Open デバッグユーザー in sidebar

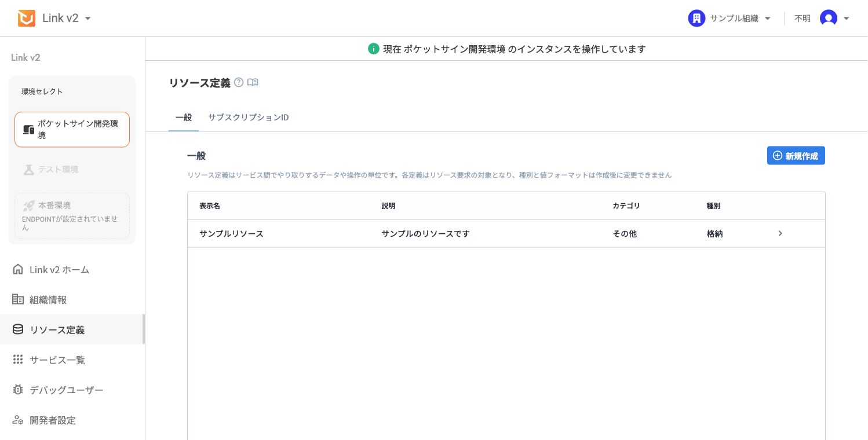click(72, 390)
